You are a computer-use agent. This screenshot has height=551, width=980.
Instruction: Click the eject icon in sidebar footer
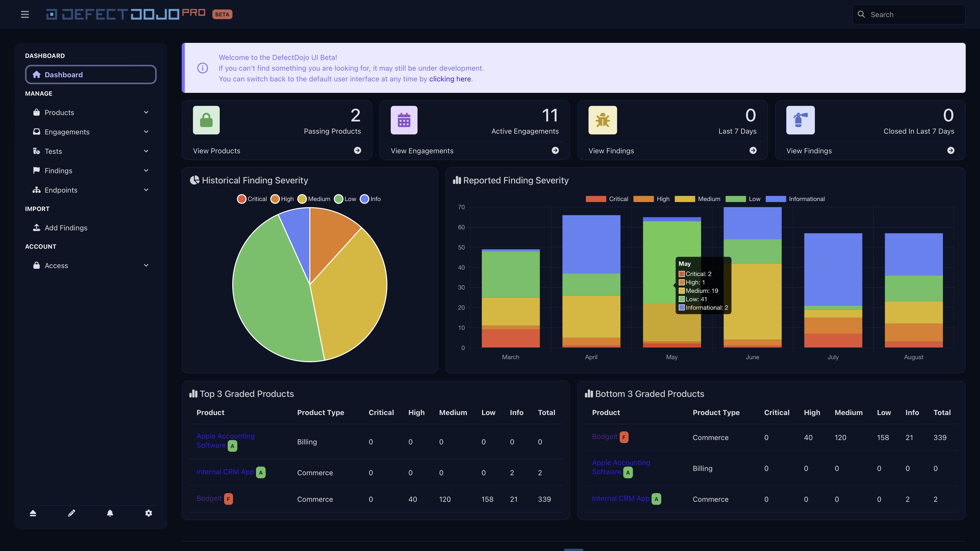coord(33,513)
